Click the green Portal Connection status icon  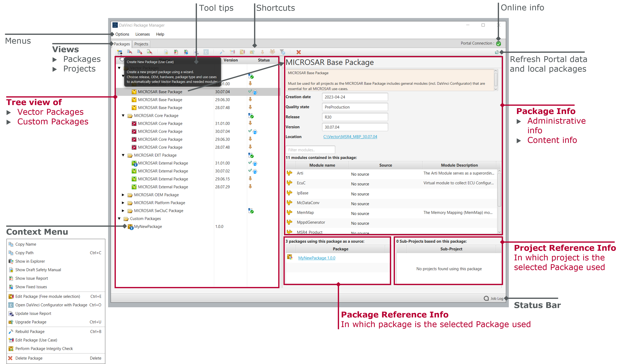click(x=498, y=44)
